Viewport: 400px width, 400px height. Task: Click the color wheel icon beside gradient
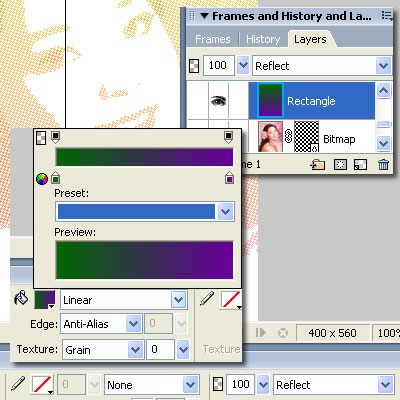pyautogui.click(x=42, y=179)
